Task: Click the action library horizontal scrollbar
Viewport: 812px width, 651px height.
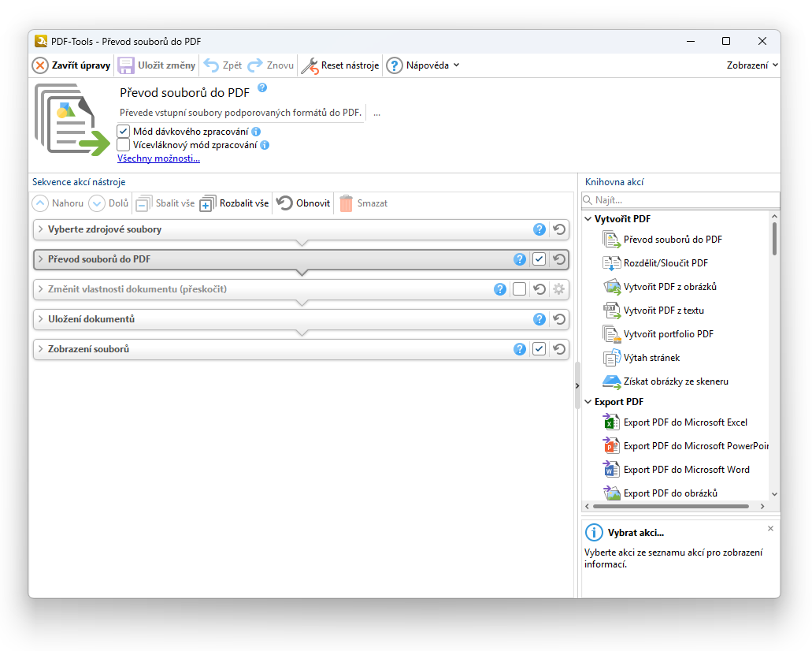Action: [670, 507]
